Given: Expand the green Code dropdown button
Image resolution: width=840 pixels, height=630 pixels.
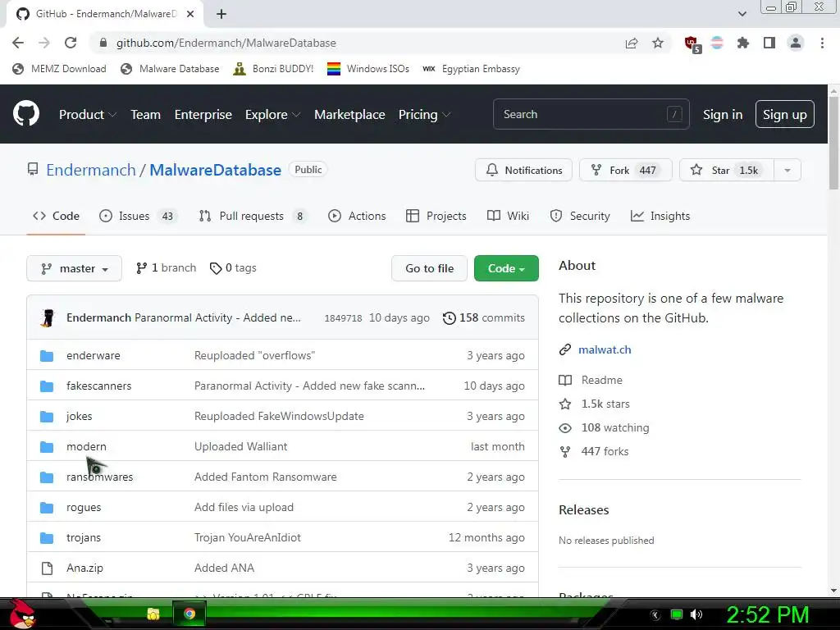Looking at the screenshot, I should coord(506,268).
